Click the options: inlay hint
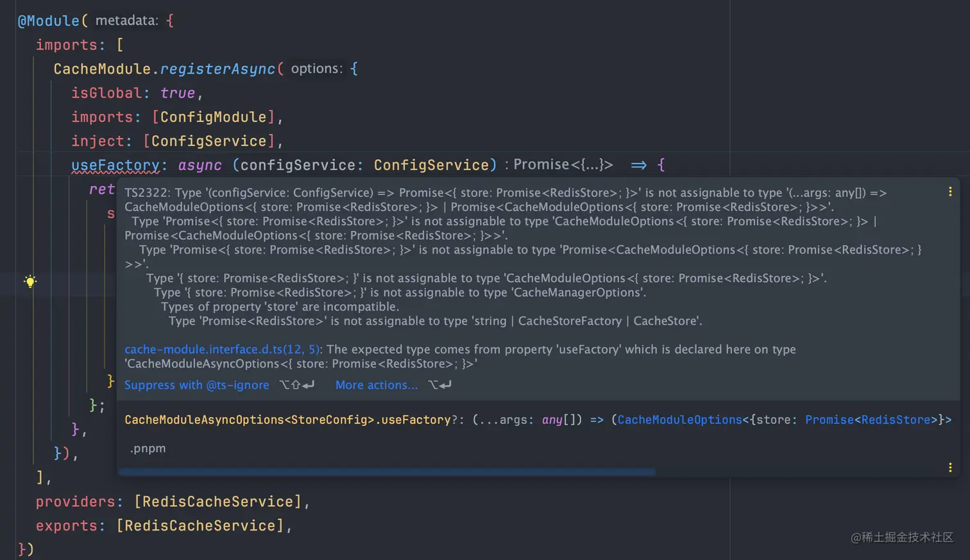Image resolution: width=970 pixels, height=560 pixels. pyautogui.click(x=317, y=69)
